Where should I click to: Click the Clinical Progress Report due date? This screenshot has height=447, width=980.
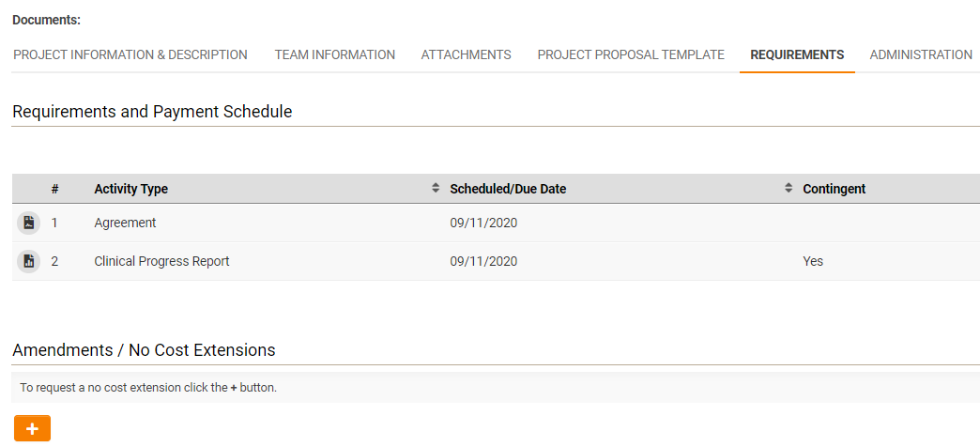coord(483,262)
